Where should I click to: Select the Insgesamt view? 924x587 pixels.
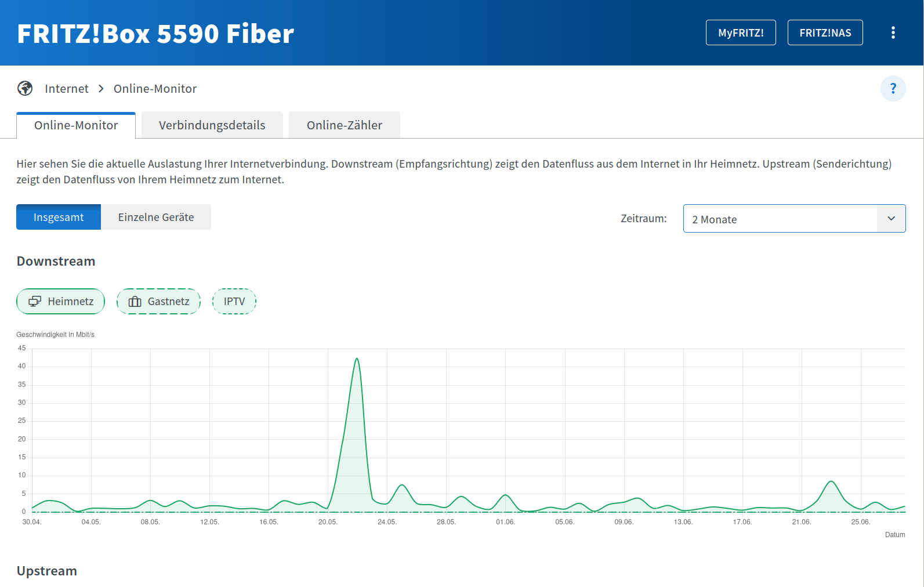point(59,217)
